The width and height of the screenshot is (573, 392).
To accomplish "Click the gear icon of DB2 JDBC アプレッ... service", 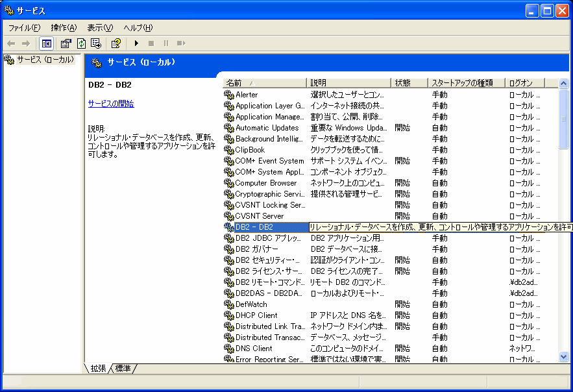I will click(229, 238).
